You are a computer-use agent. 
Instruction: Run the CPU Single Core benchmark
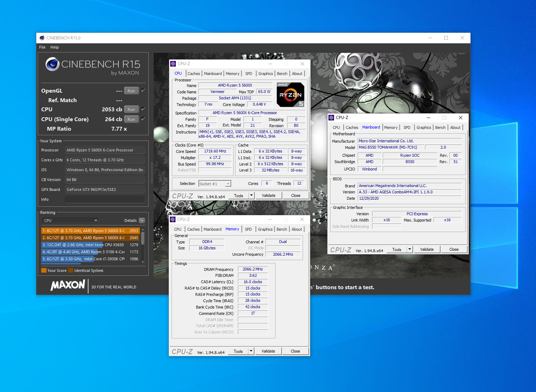pos(131,119)
